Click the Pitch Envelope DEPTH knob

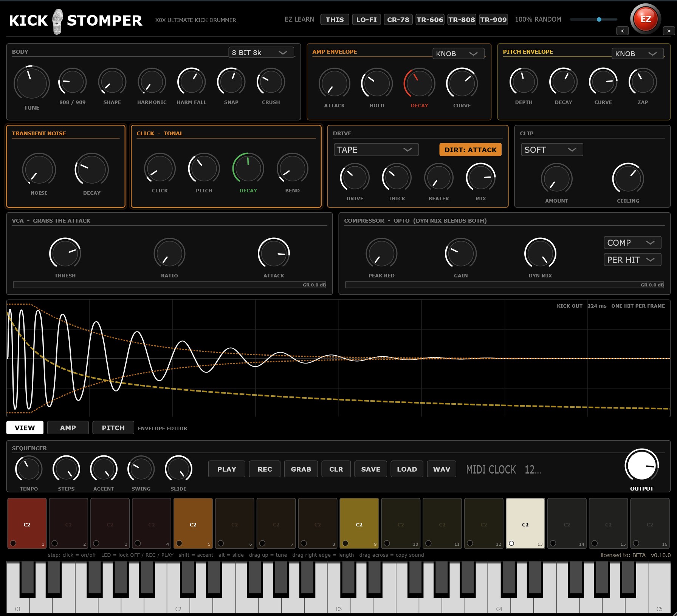tap(524, 82)
